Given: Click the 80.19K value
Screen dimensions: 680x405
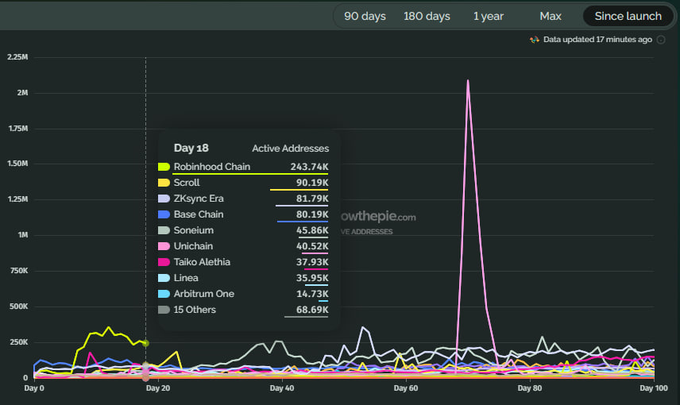Looking at the screenshot, I should 312,214.
